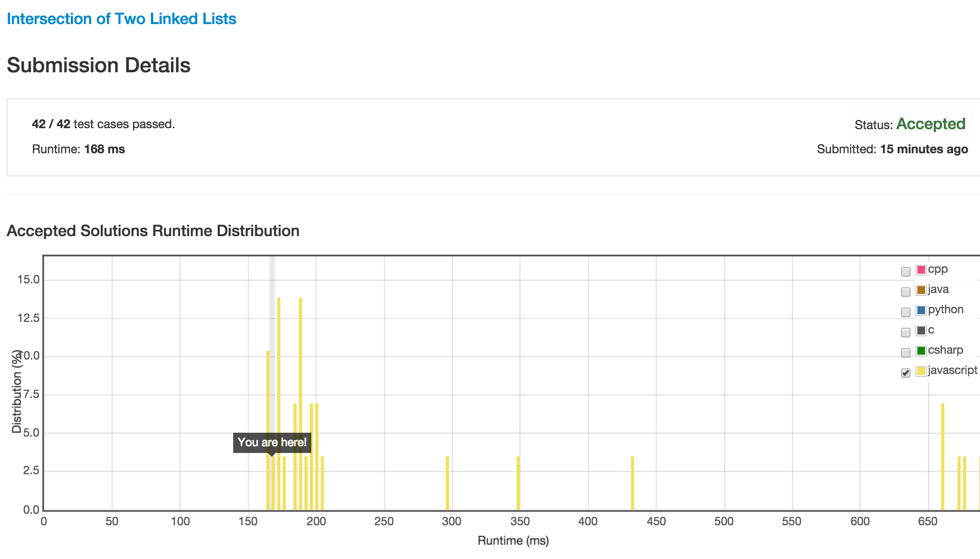Click the 'Runtime (ms)' axis label
This screenshot has height=559, width=980.
tap(513, 541)
